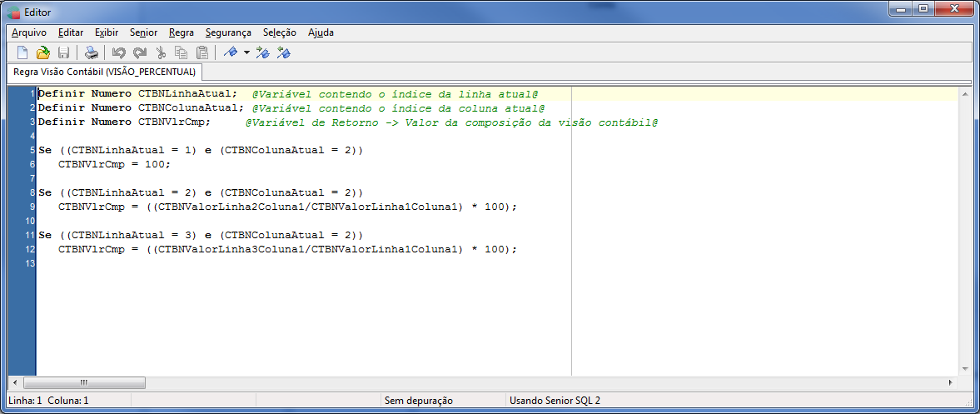This screenshot has height=414, width=980.
Task: Toggle bookmark with the blue flag icon
Action: click(231, 52)
